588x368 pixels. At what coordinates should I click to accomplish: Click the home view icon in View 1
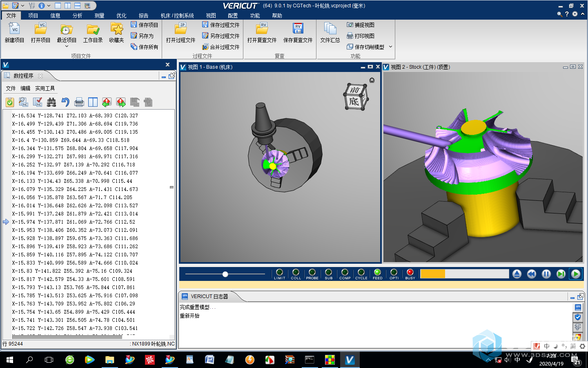pyautogui.click(x=372, y=80)
